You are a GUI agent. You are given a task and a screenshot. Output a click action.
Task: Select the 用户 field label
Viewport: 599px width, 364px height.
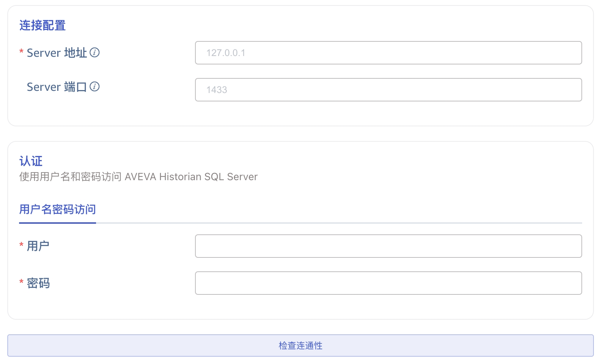point(38,246)
